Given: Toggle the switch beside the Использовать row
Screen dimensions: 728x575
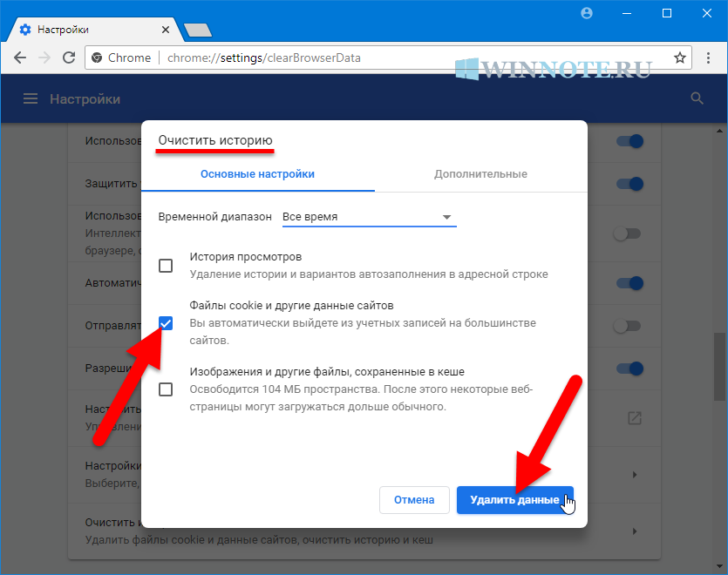Looking at the screenshot, I should [630, 141].
